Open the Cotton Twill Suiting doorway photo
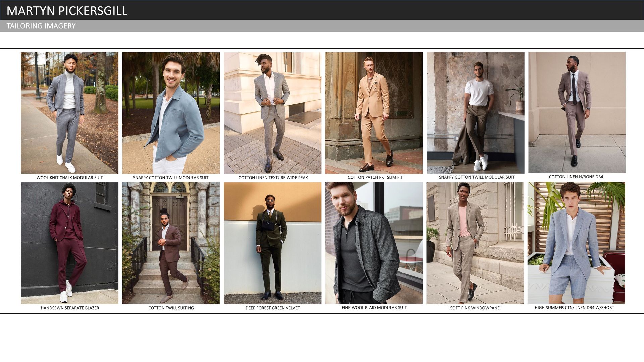Screen dimensions: 644x362 pyautogui.click(x=171, y=243)
